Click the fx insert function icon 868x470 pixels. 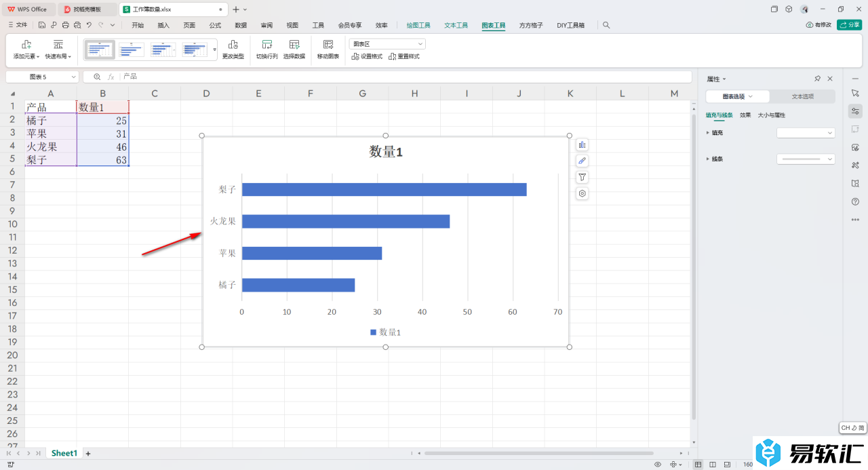coord(111,77)
